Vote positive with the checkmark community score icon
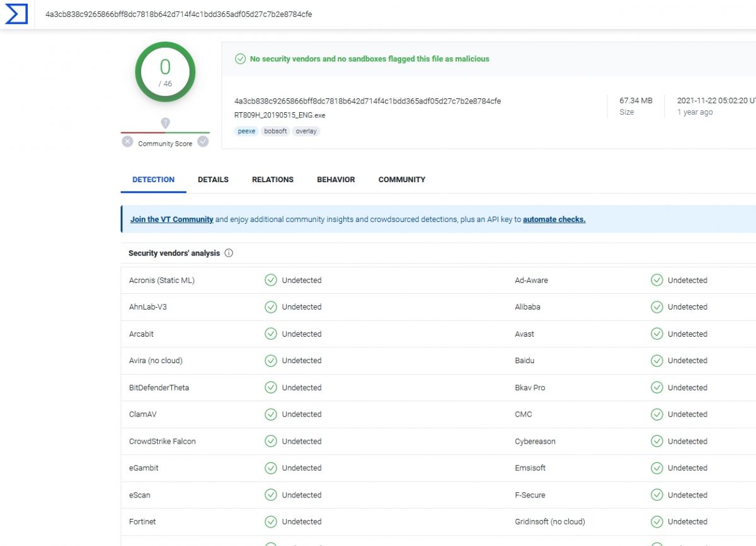 203,142
